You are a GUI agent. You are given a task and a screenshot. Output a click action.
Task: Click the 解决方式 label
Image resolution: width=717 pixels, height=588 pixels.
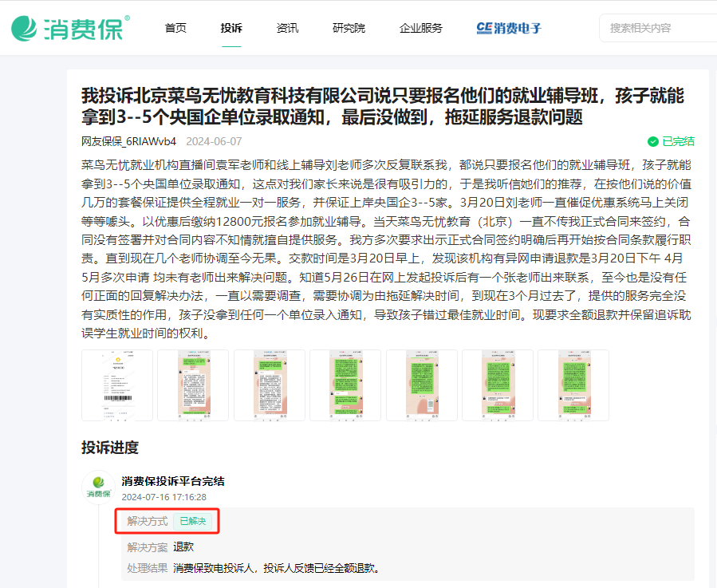point(148,521)
